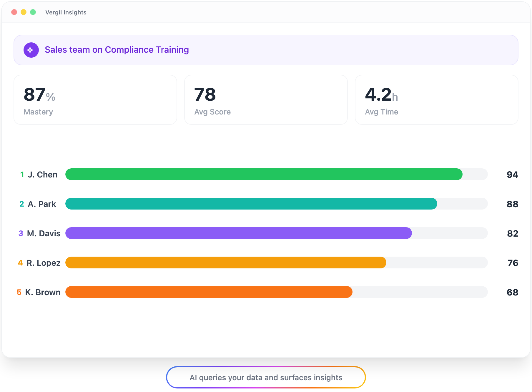Select the 87% Mastery stat card
The width and height of the screenshot is (532, 392).
[95, 99]
